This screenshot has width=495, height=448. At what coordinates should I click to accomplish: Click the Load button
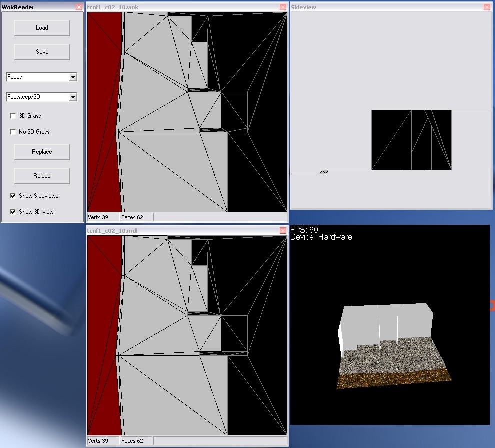click(x=42, y=28)
